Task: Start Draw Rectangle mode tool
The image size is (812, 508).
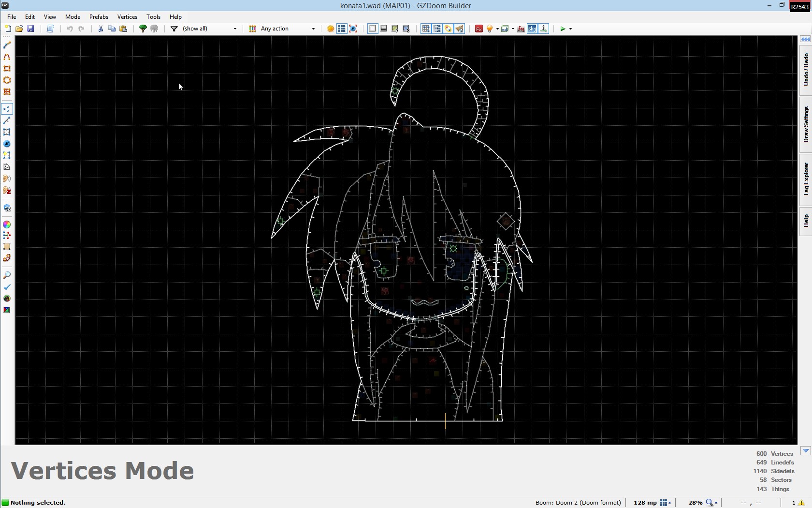Action: click(7, 68)
